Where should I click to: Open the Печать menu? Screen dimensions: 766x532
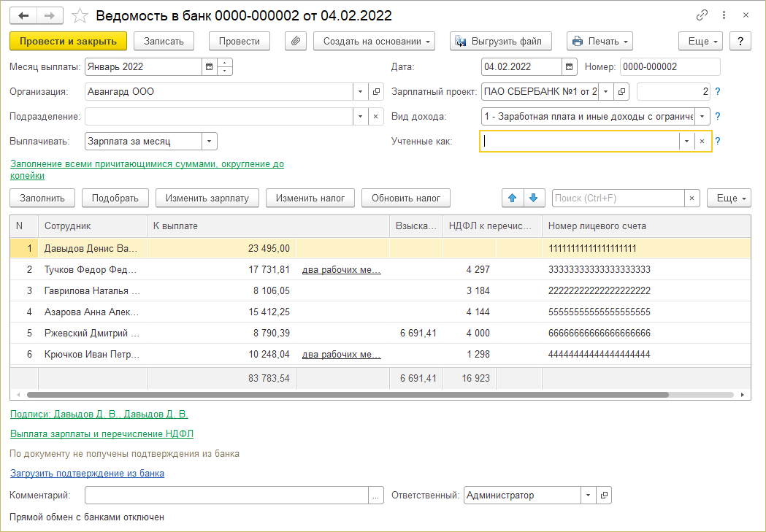click(599, 42)
